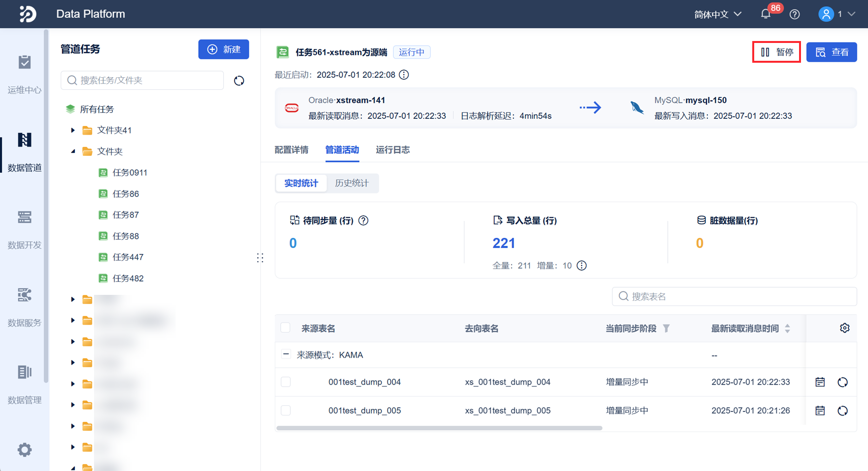
Task: Click the user avatar icon
Action: pyautogui.click(x=826, y=14)
